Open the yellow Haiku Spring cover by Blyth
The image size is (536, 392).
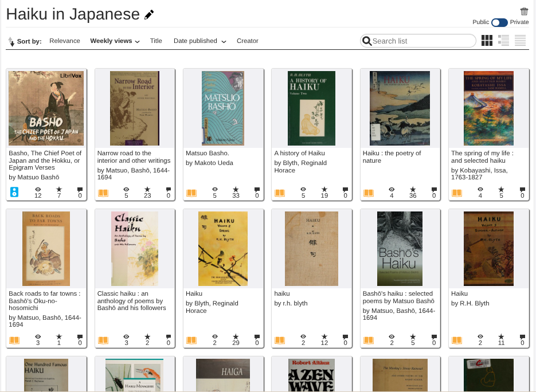tap(223, 249)
